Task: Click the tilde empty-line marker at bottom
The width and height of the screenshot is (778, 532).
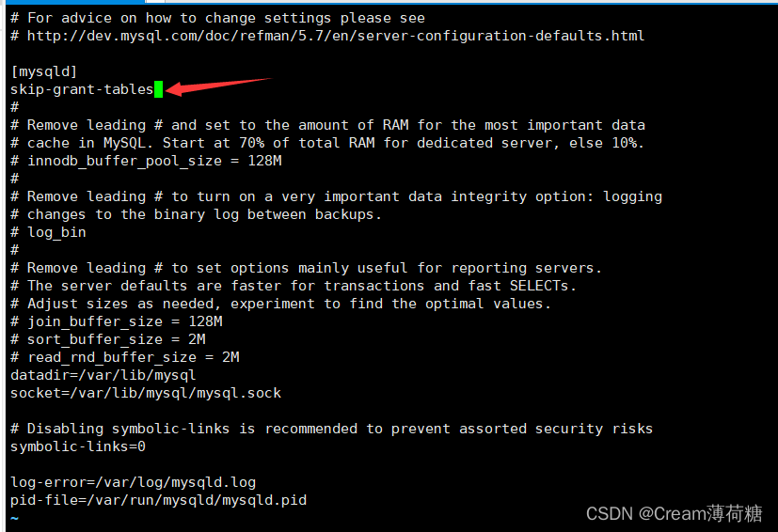Action: [14, 518]
